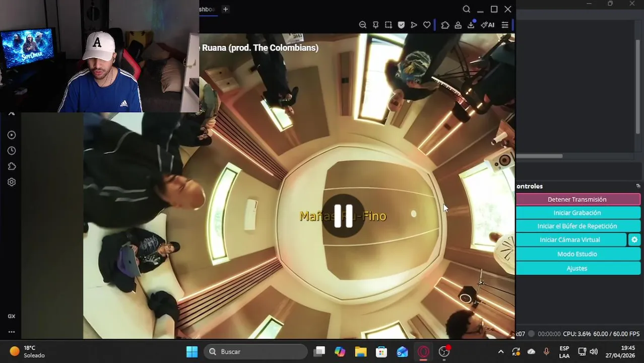
Task: Open the Opera GX tab search magnifier
Action: (466, 9)
